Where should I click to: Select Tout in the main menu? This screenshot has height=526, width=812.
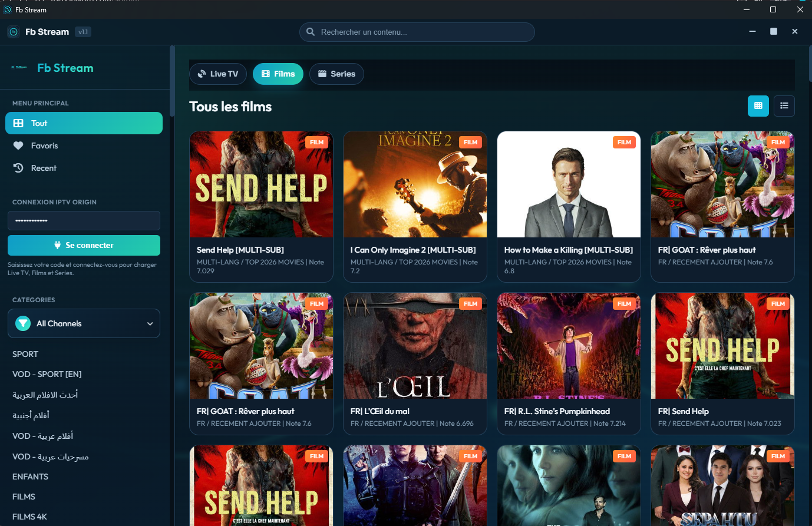[x=84, y=123]
